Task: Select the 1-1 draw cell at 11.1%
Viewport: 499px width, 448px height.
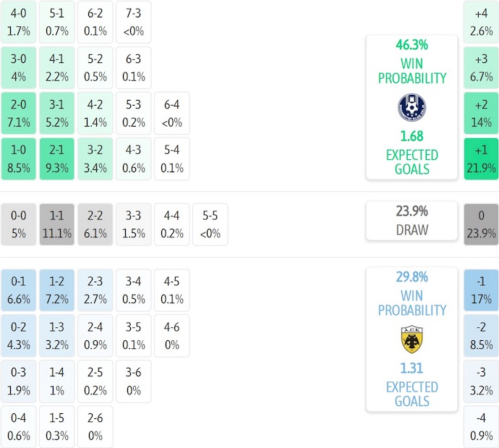Action: 58,224
